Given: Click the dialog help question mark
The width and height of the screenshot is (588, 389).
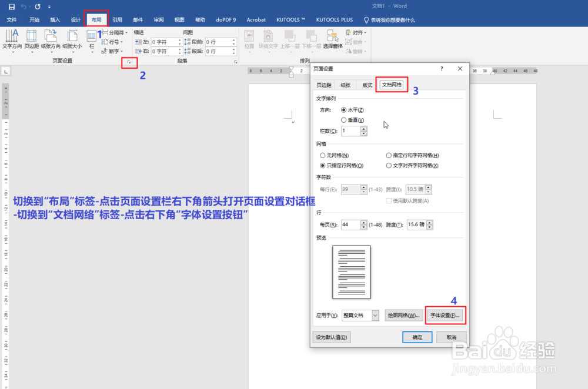Looking at the screenshot, I should (x=442, y=69).
